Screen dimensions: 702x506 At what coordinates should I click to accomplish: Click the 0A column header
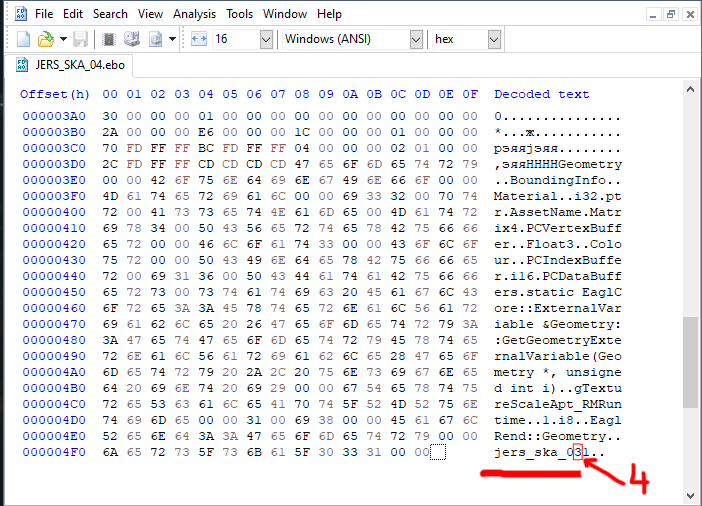tap(350, 94)
